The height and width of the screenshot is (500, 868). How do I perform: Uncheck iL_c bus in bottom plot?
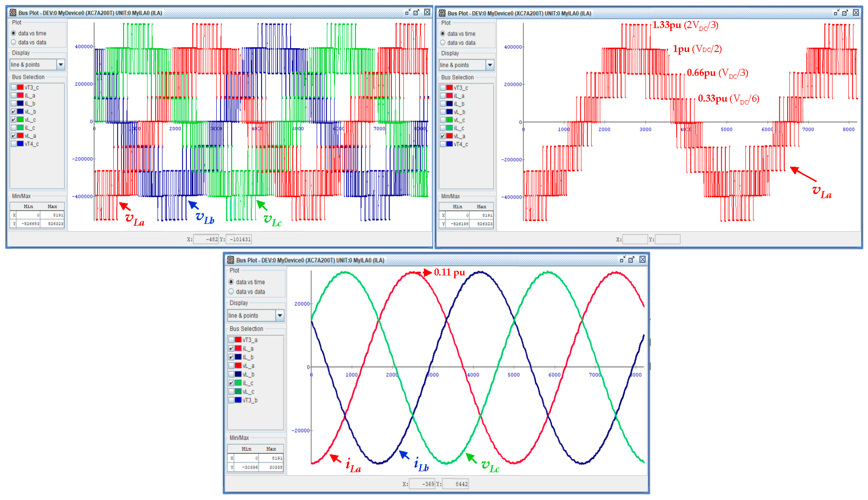pos(232,383)
